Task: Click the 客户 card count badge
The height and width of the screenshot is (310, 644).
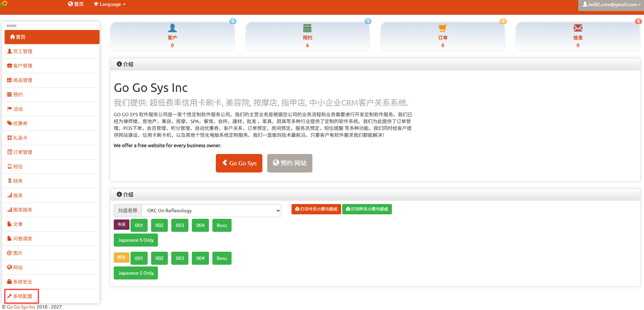Action: pos(233,21)
